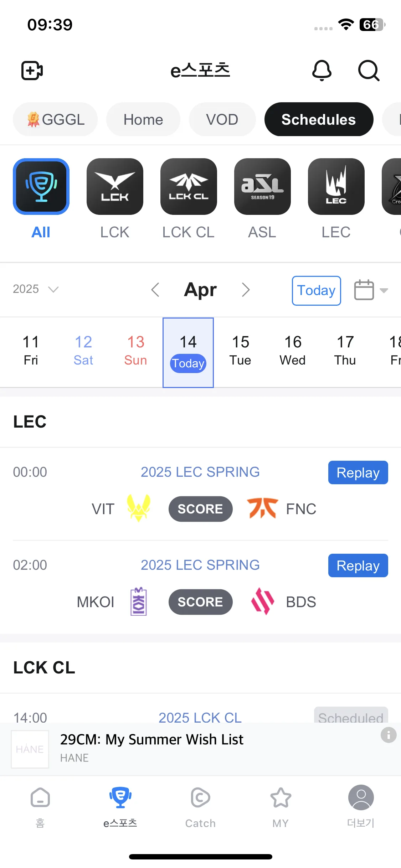Open the calendar view dropdown
Screen dimensions: 401x868
click(371, 290)
